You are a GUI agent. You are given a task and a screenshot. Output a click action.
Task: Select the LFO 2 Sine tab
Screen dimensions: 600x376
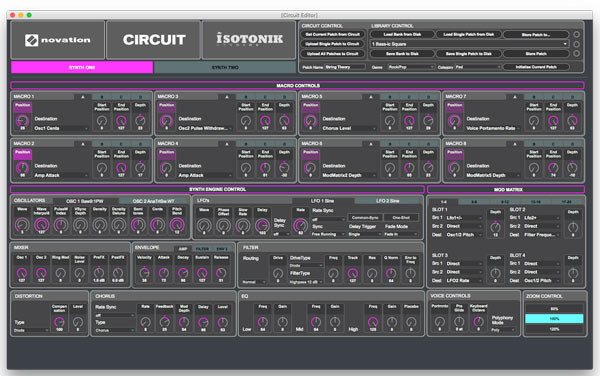click(388, 201)
